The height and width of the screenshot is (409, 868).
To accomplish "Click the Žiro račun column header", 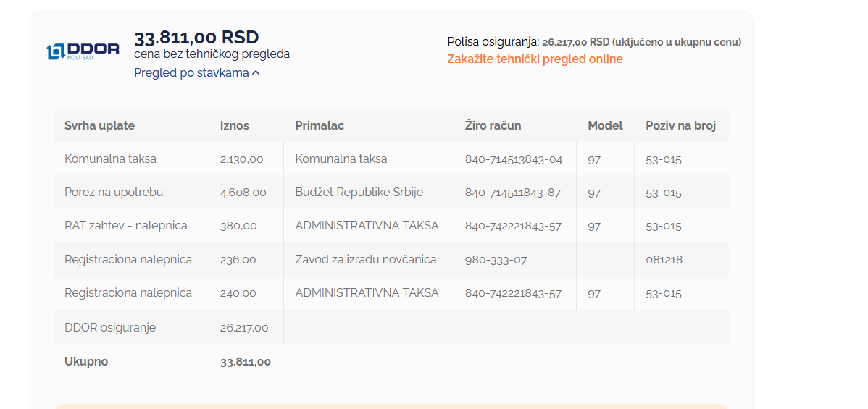I will [x=493, y=126].
